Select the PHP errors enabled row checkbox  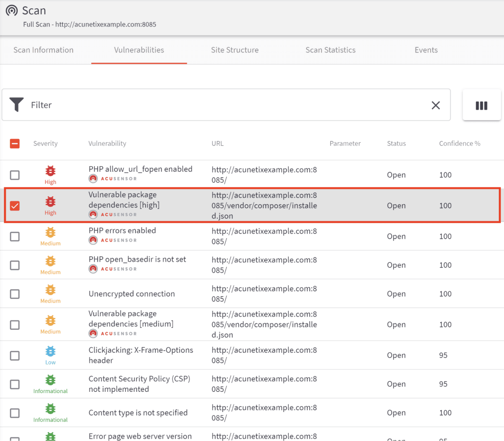(x=15, y=236)
